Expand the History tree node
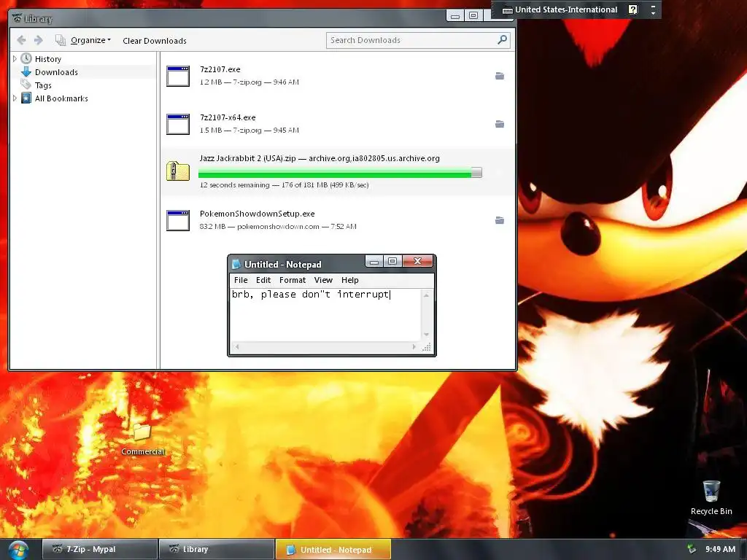Image resolution: width=747 pixels, height=560 pixels. (15, 58)
